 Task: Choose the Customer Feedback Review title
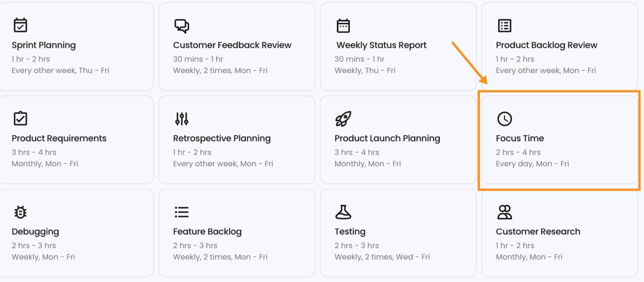click(232, 45)
